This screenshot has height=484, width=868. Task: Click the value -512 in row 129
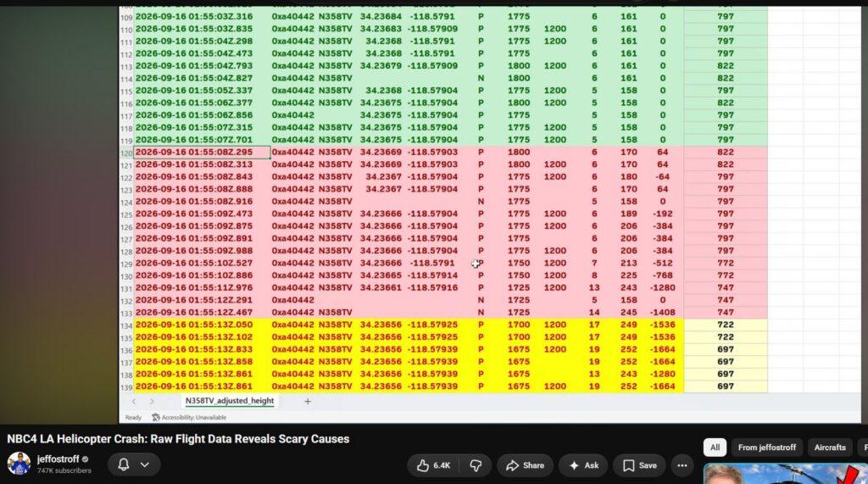coord(663,263)
